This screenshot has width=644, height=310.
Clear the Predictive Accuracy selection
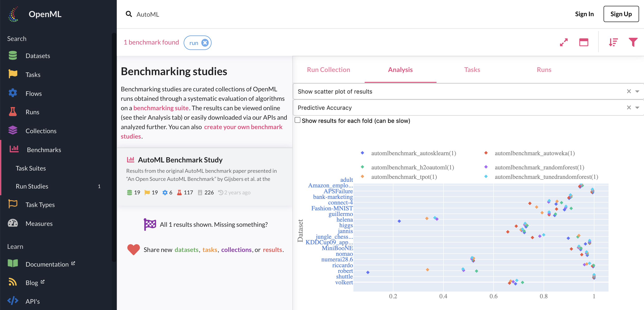pos(629,108)
